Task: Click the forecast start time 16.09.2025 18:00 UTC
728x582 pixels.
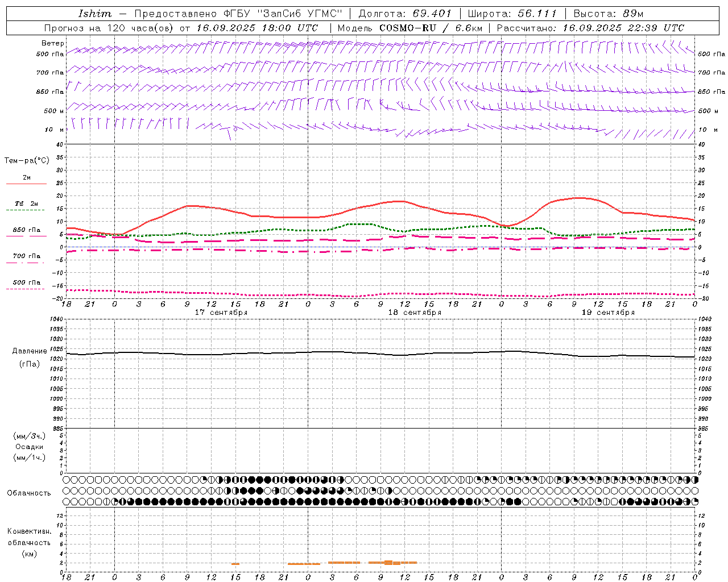Action: tap(257, 28)
